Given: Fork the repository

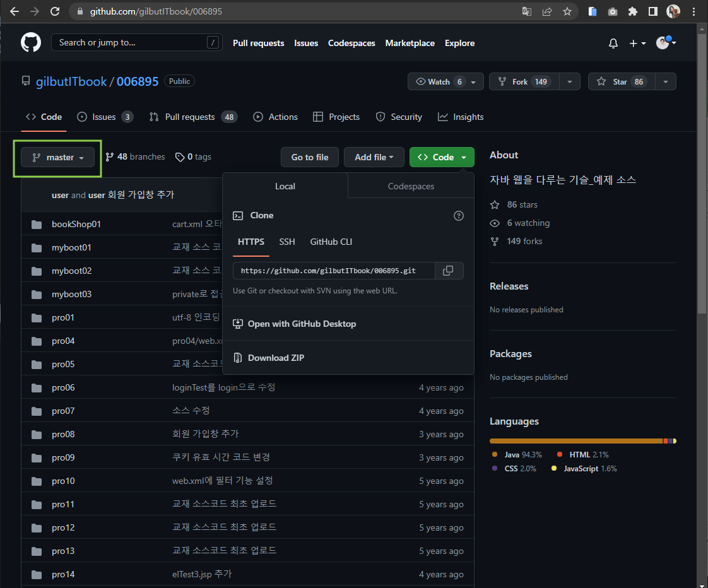Looking at the screenshot, I should pos(524,82).
